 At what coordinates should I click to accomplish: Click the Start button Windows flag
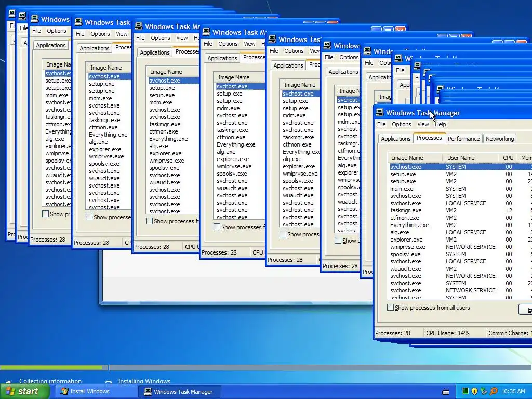pos(10,391)
